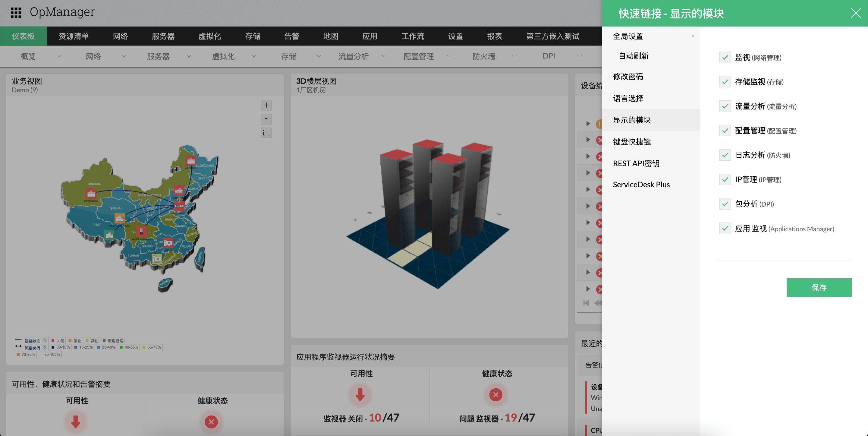
Task: Expand the first device row triangle
Action: point(588,124)
